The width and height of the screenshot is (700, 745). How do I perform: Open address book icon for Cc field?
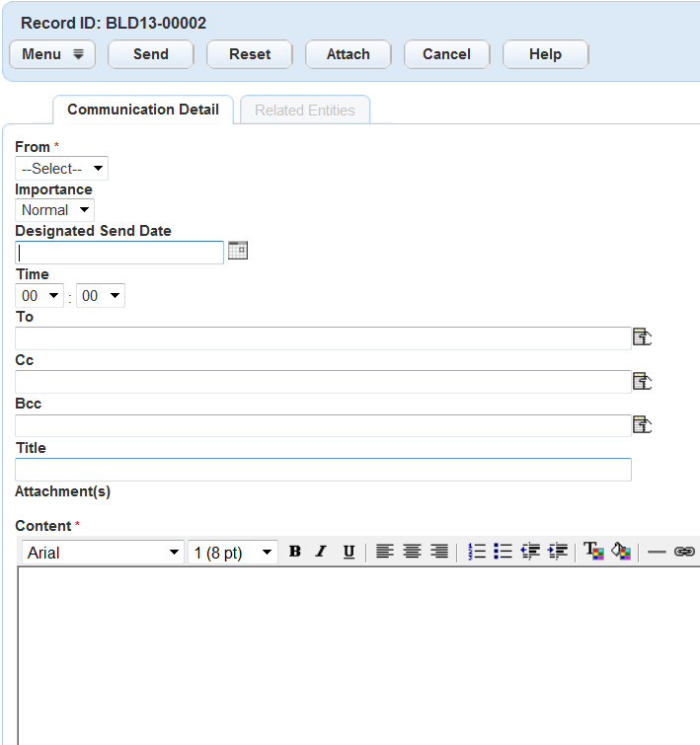pyautogui.click(x=642, y=382)
